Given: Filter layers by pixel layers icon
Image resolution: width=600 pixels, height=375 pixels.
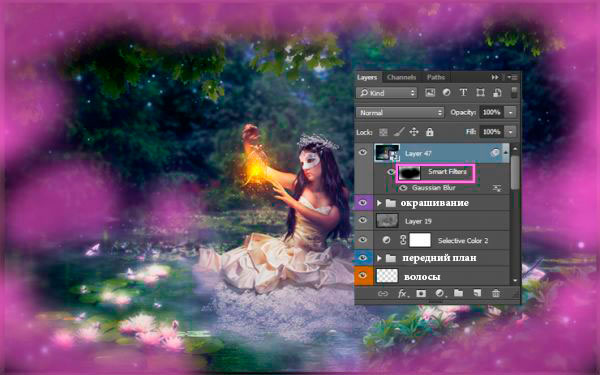Looking at the screenshot, I should click(x=430, y=93).
